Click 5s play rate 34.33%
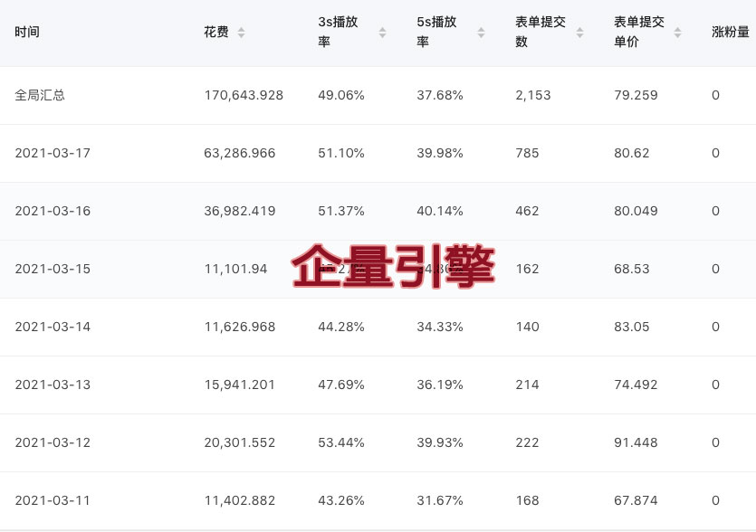Viewport: 756px width, 532px height. coord(440,327)
